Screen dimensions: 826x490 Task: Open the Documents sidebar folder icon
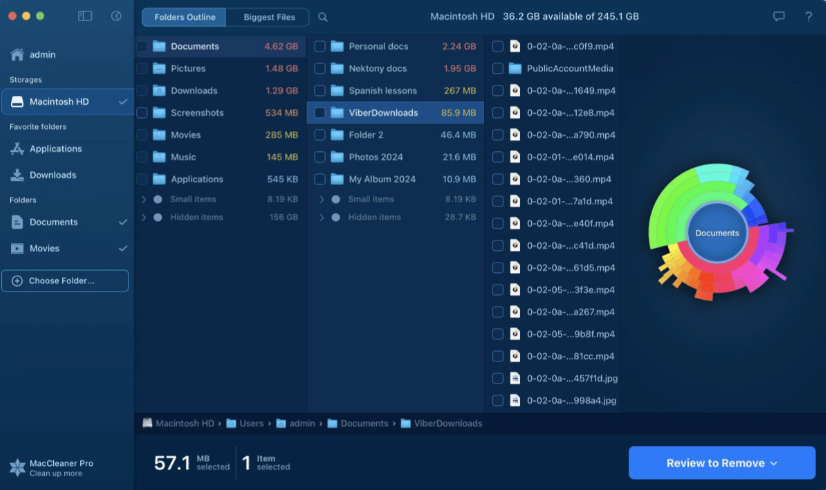click(17, 222)
